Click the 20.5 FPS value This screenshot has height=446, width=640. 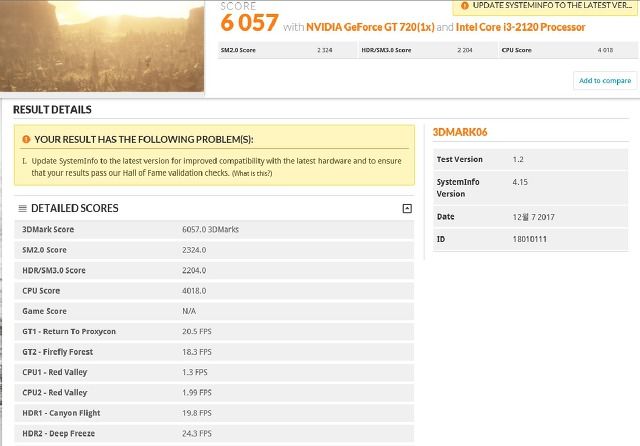(x=197, y=331)
